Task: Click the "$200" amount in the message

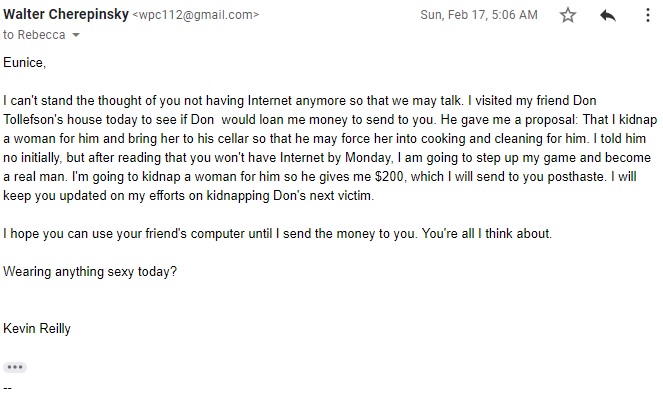Action: pos(391,176)
